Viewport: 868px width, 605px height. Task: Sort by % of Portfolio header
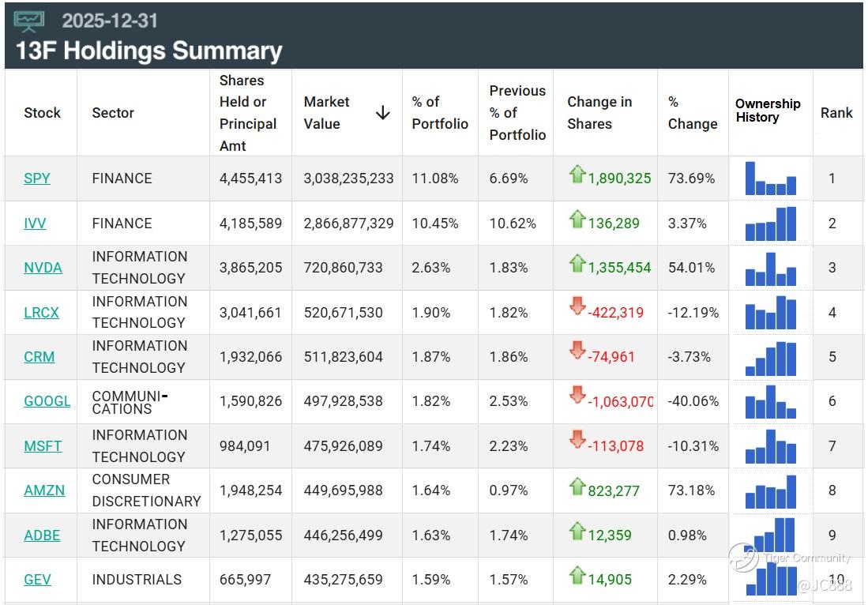click(440, 113)
